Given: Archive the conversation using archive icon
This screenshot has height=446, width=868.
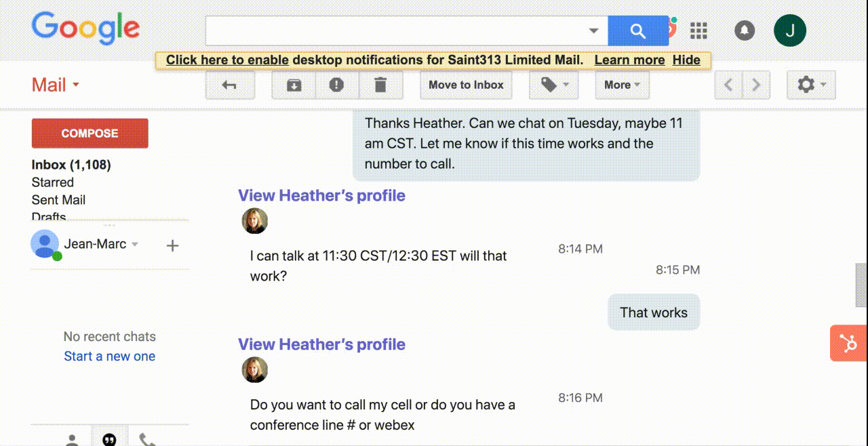Looking at the screenshot, I should (294, 85).
